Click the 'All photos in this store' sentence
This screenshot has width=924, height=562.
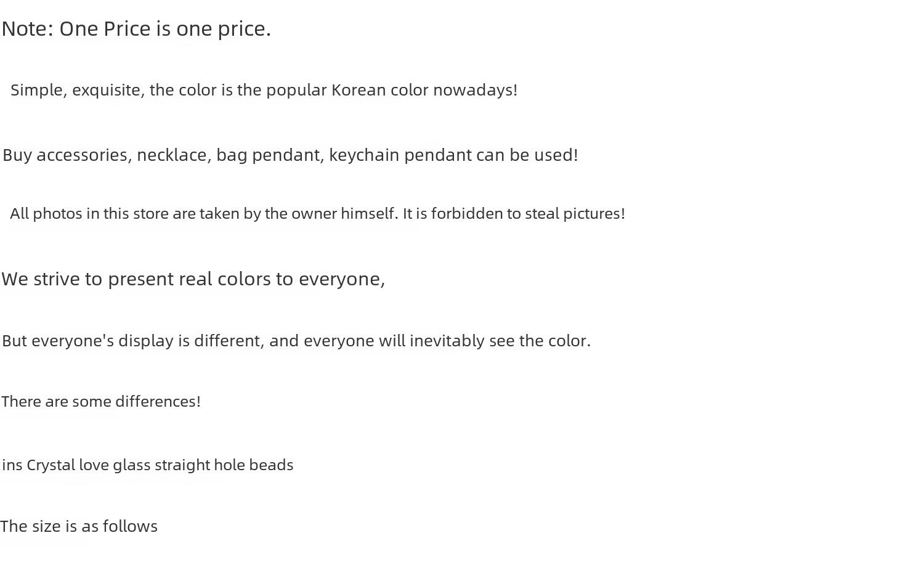pyautogui.click(x=317, y=214)
